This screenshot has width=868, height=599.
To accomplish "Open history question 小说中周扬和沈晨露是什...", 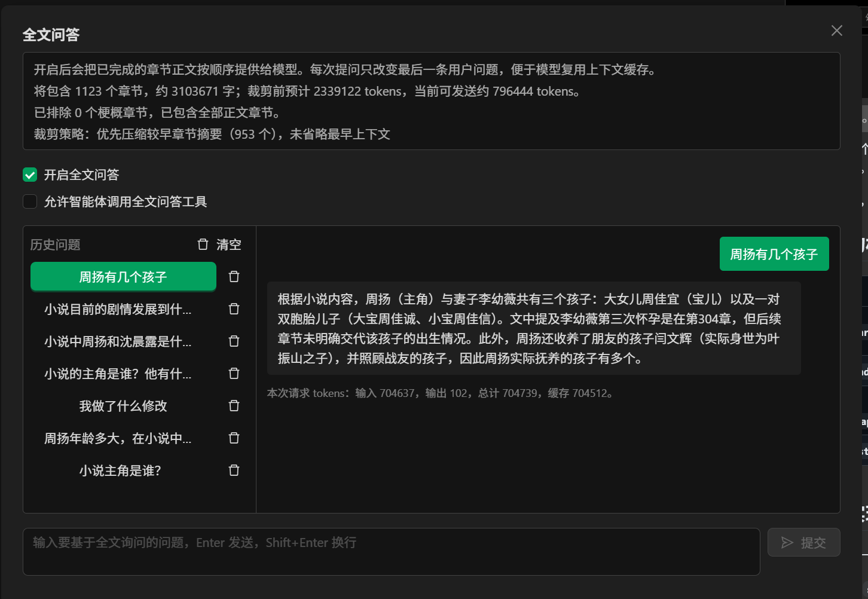I will tap(118, 341).
